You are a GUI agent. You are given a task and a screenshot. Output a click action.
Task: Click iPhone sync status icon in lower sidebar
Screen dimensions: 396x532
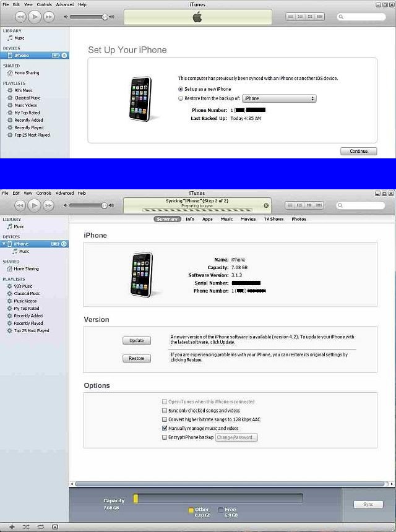coord(64,244)
